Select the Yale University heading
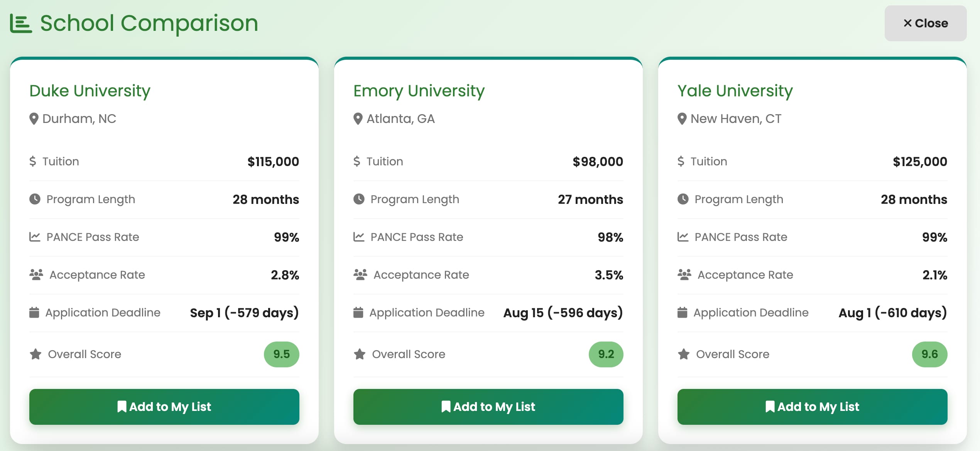Image resolution: width=980 pixels, height=451 pixels. (x=735, y=91)
